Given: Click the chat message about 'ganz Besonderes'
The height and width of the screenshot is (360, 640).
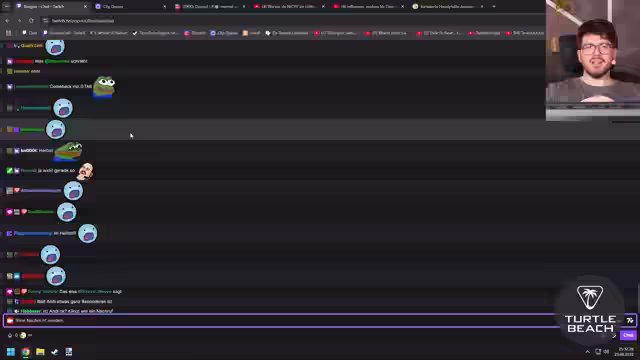Looking at the screenshot, I should click(74, 302).
